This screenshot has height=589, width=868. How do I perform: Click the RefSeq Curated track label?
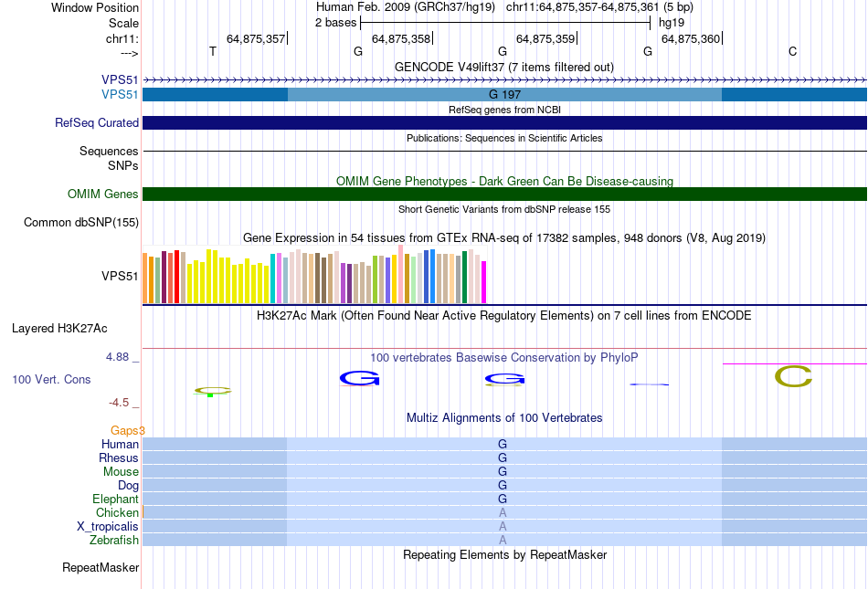tap(97, 122)
